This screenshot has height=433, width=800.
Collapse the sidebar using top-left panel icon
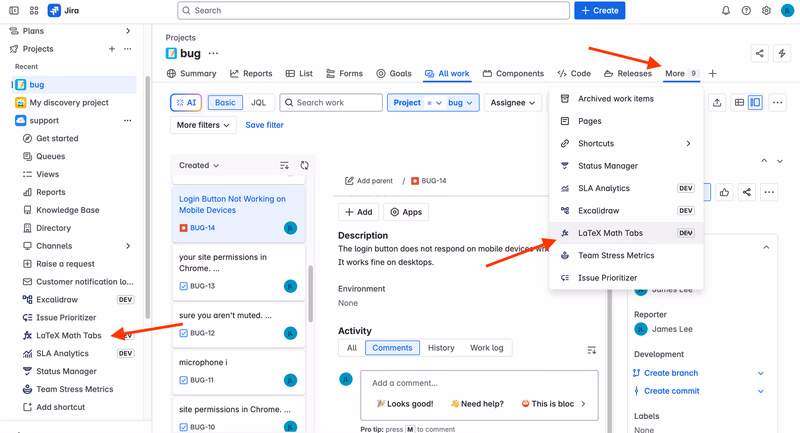pyautogui.click(x=14, y=10)
